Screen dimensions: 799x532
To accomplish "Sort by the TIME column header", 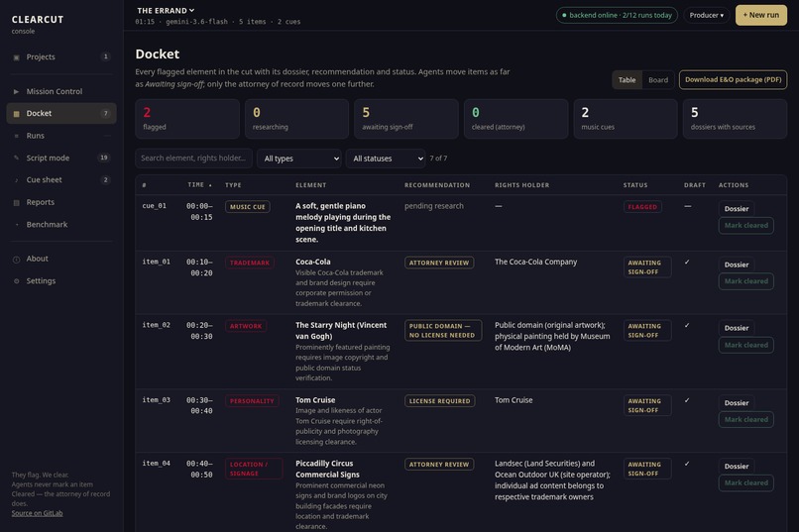I will 199,185.
